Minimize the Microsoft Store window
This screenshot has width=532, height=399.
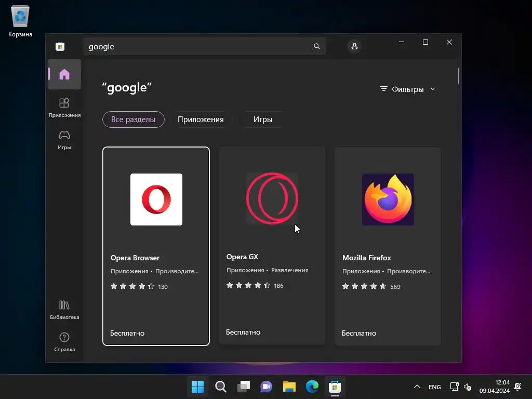click(402, 42)
